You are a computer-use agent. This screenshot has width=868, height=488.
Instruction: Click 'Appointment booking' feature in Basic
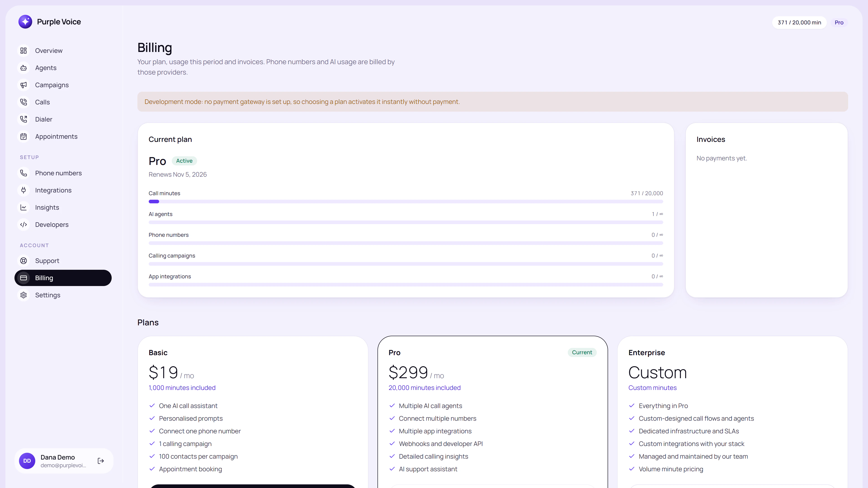tap(190, 469)
